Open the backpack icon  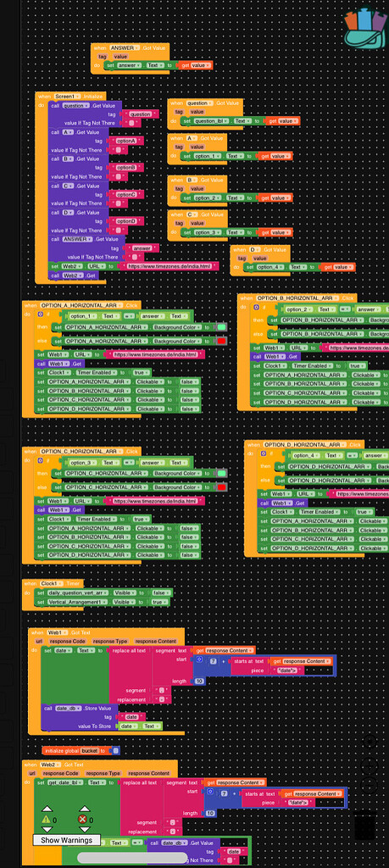365,28
